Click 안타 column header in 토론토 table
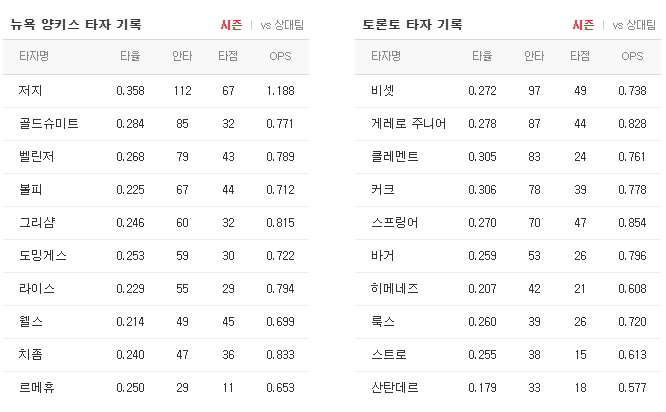Viewport: 666px width, 412px height. tap(534, 56)
